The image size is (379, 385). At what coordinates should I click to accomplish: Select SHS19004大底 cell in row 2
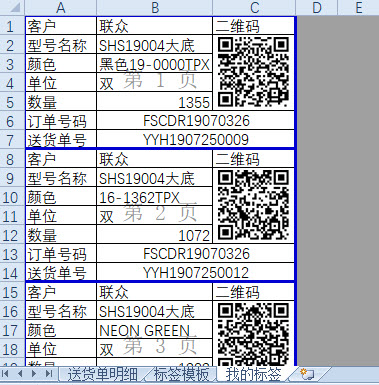[x=154, y=44]
